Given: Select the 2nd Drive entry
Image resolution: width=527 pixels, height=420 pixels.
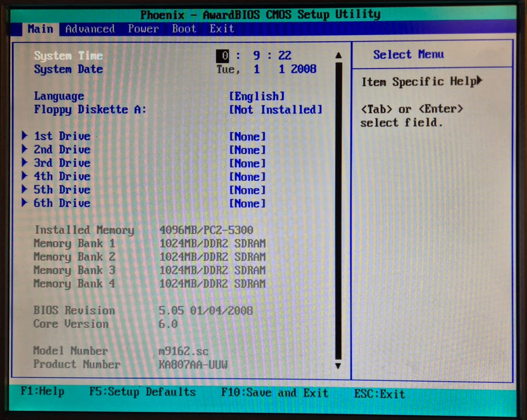Looking at the screenshot, I should tap(62, 149).
